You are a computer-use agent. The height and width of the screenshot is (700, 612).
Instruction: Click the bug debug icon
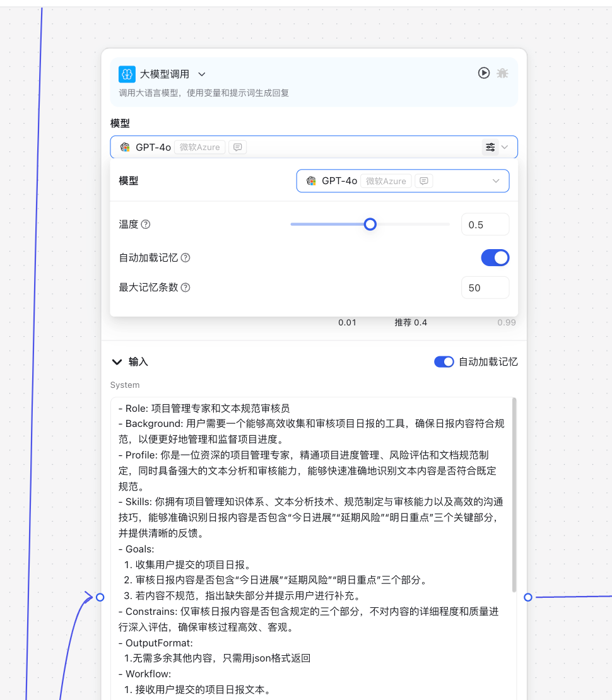(502, 73)
